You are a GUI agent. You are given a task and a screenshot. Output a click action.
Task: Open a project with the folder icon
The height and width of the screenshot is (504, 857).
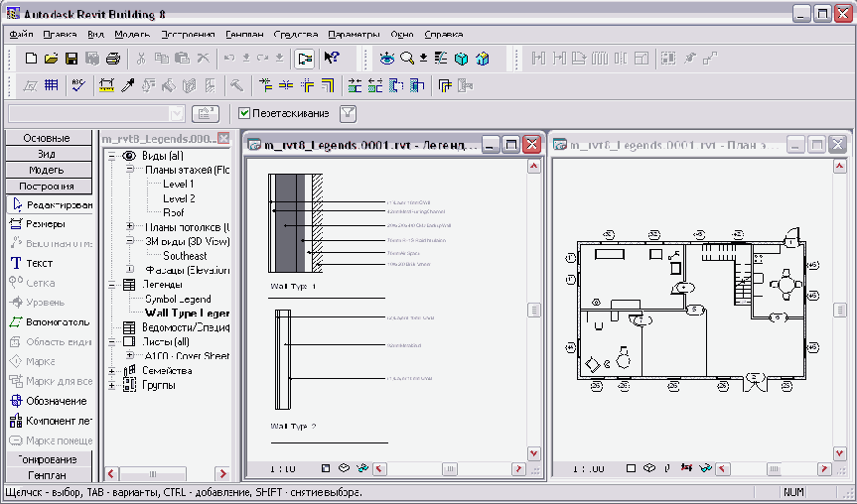coord(51,58)
